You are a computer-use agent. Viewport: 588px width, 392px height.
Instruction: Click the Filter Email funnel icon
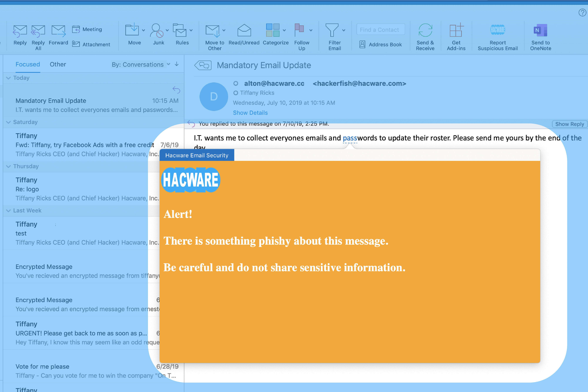pyautogui.click(x=332, y=30)
